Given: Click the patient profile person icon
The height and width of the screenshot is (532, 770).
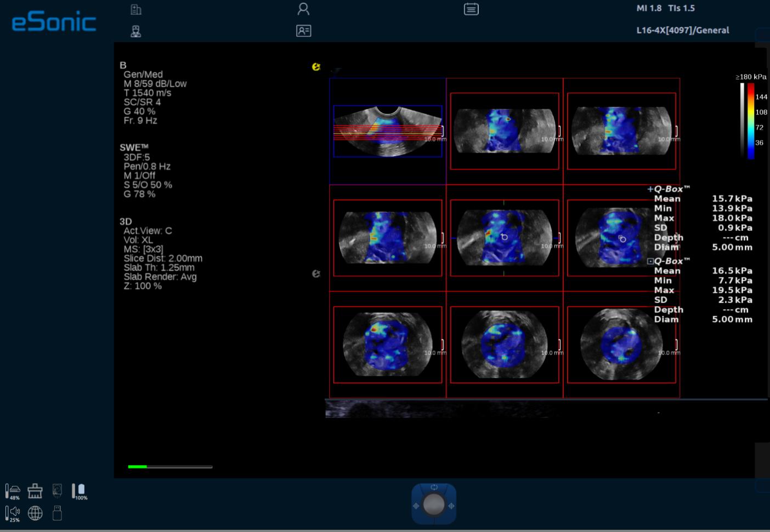Looking at the screenshot, I should click(x=303, y=9).
